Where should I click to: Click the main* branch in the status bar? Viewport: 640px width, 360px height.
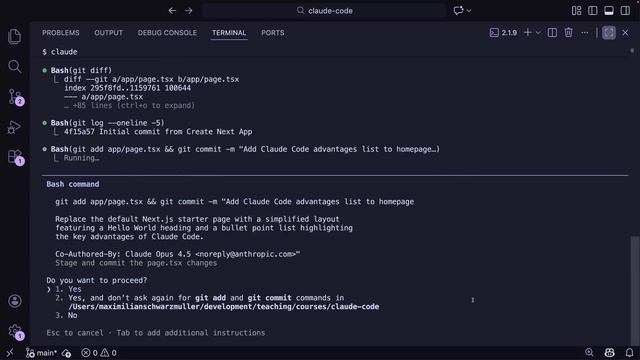(41, 353)
